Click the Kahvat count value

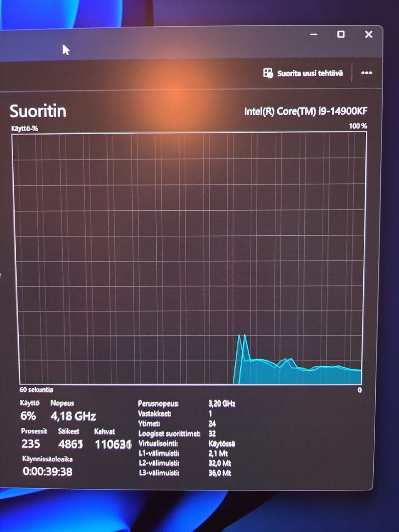click(x=113, y=445)
